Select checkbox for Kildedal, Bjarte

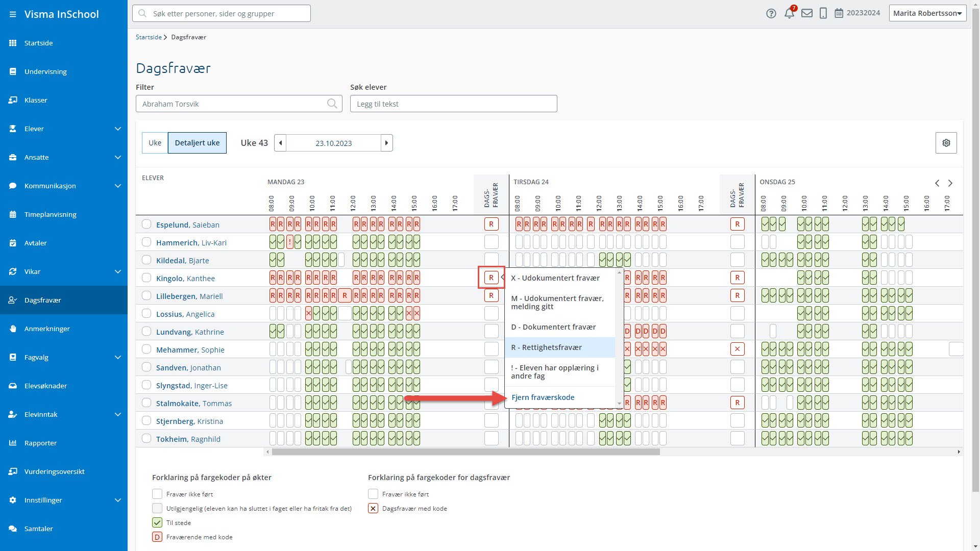146,260
